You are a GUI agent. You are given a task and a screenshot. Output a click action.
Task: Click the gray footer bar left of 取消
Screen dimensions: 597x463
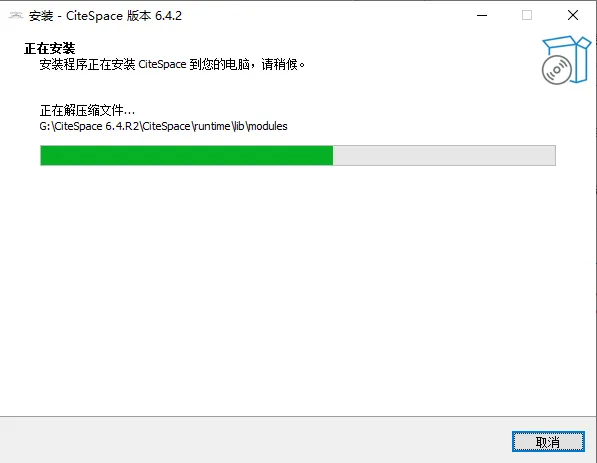(x=255, y=440)
